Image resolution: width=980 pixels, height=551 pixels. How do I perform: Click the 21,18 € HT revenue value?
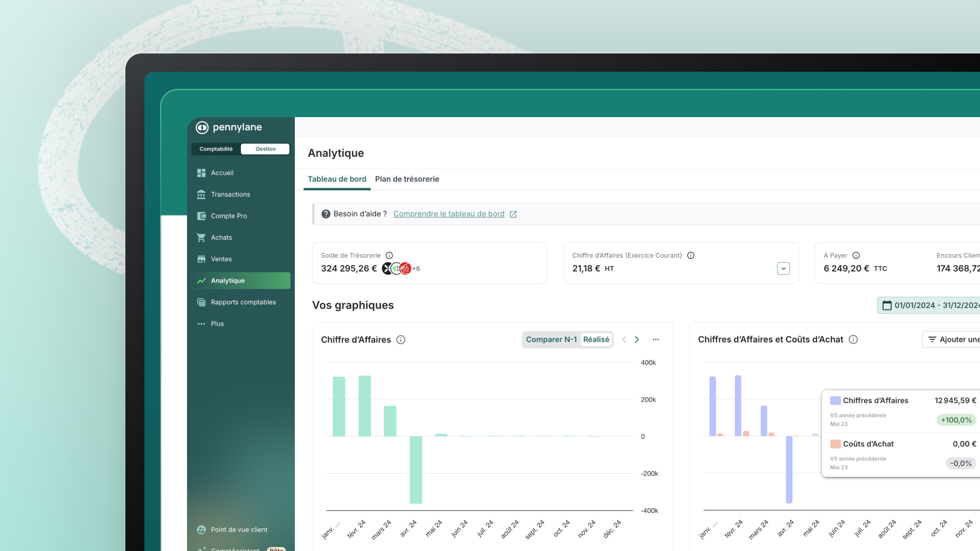point(593,269)
